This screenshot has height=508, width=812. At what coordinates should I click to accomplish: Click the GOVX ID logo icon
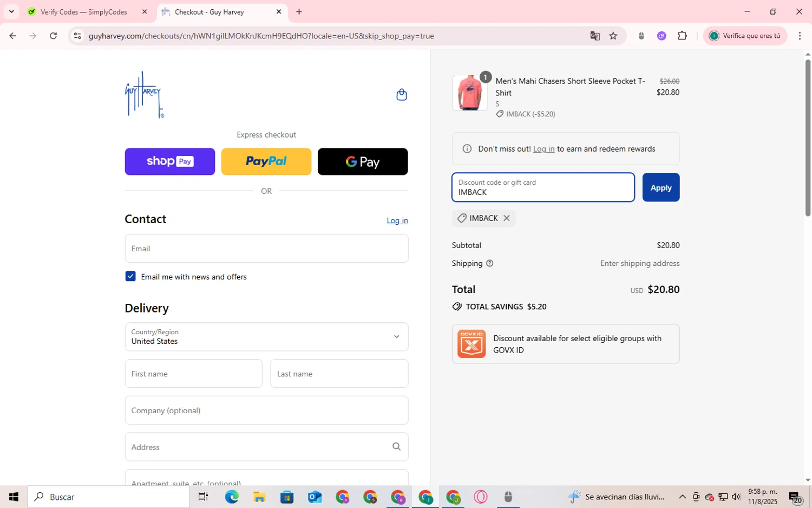[x=471, y=344]
